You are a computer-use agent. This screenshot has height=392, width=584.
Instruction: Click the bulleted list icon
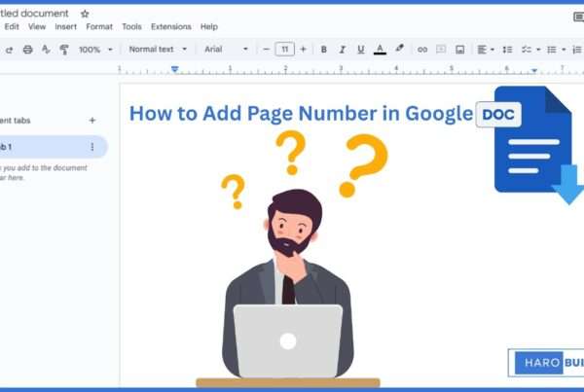(552, 50)
